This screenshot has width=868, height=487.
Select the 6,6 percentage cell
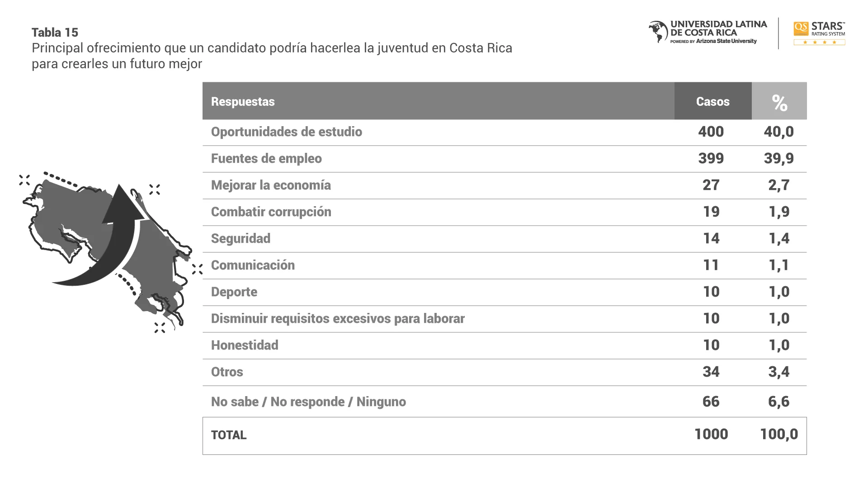tap(778, 402)
